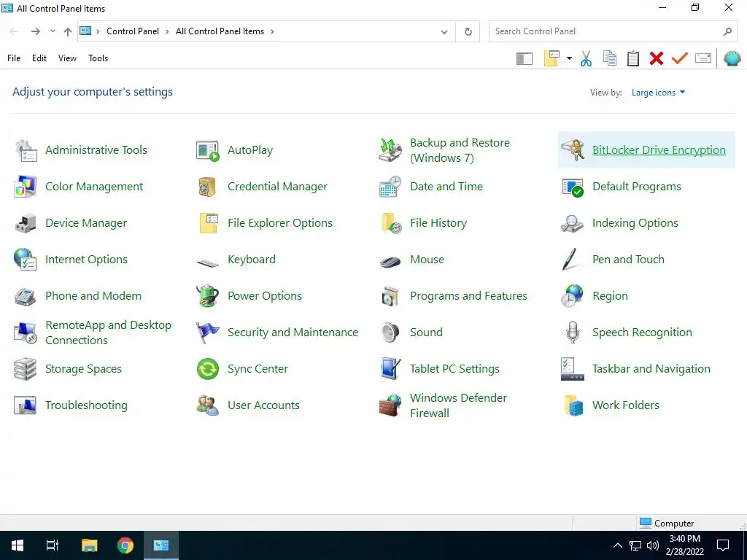Click the Credential Manager safe icon

[x=208, y=187]
